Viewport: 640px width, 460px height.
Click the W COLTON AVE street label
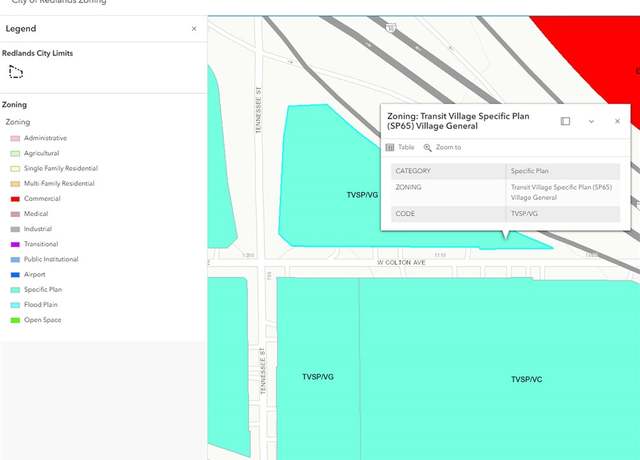(x=401, y=262)
